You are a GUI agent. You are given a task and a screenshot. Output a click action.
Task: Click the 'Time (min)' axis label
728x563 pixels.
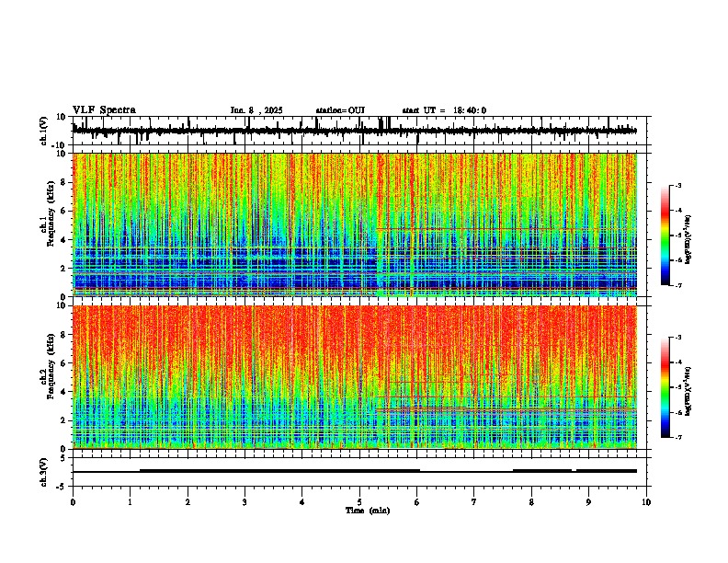pos(368,511)
